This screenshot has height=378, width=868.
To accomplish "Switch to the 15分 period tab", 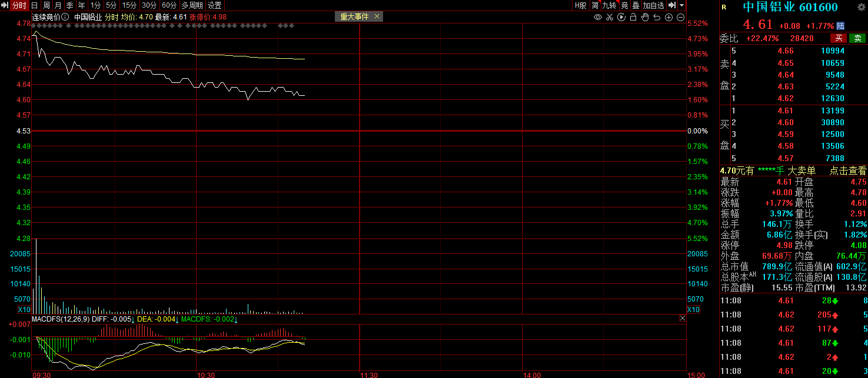I will coord(129,5).
